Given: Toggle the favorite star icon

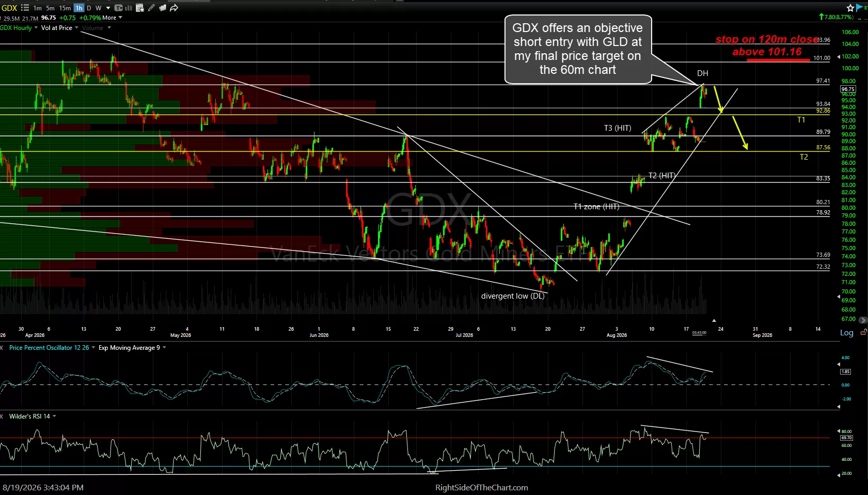Looking at the screenshot, I should [850, 8].
